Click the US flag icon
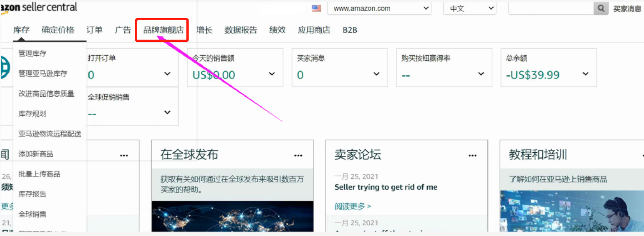Viewport: 644px width, 236px height. (316, 8)
